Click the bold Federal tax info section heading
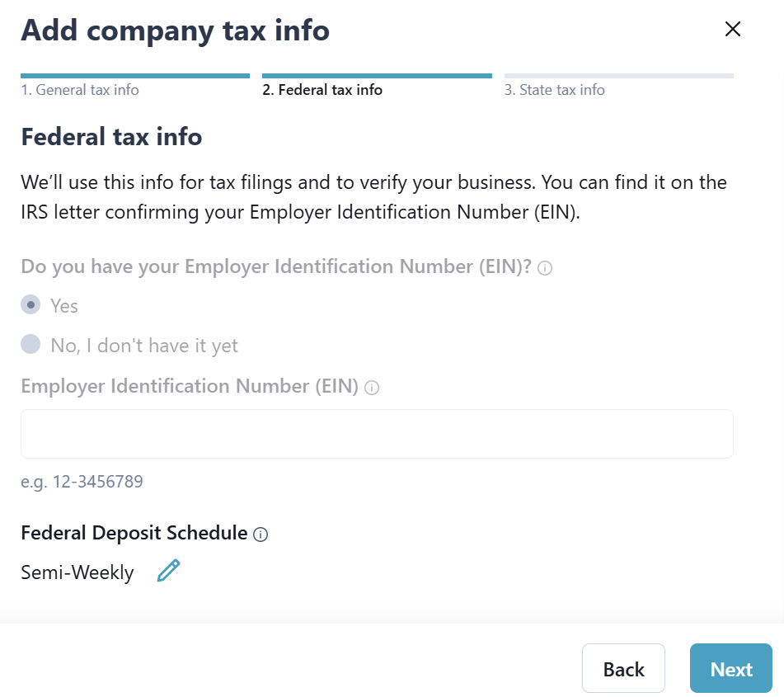Viewport: 784px width, 697px height. [x=111, y=137]
